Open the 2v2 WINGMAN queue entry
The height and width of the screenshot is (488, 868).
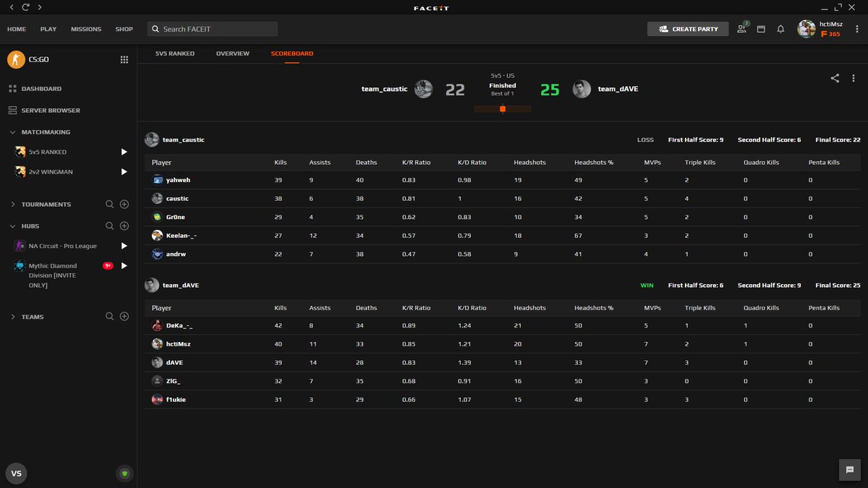(x=51, y=172)
